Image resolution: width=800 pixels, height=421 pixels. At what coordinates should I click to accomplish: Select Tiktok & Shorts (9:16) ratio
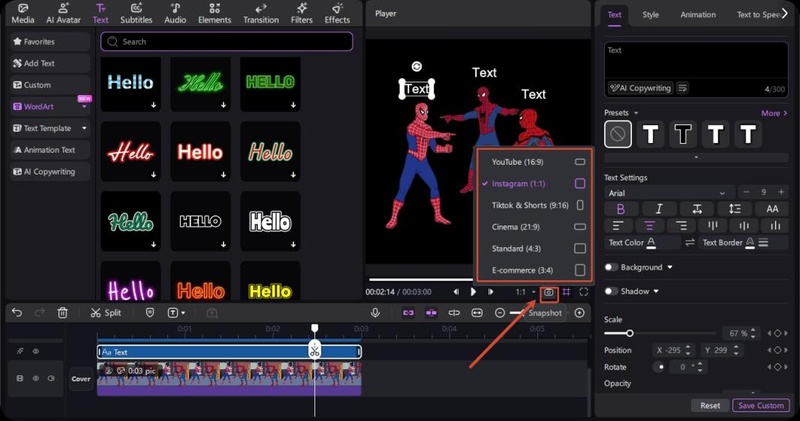pyautogui.click(x=535, y=205)
